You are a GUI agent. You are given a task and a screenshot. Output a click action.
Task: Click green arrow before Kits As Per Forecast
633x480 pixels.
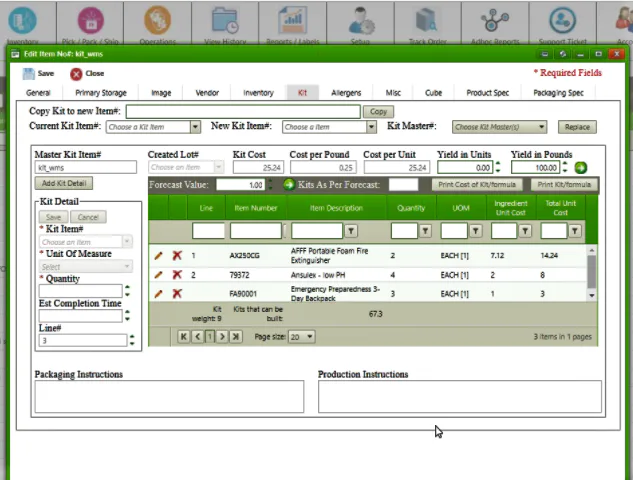pyautogui.click(x=289, y=185)
